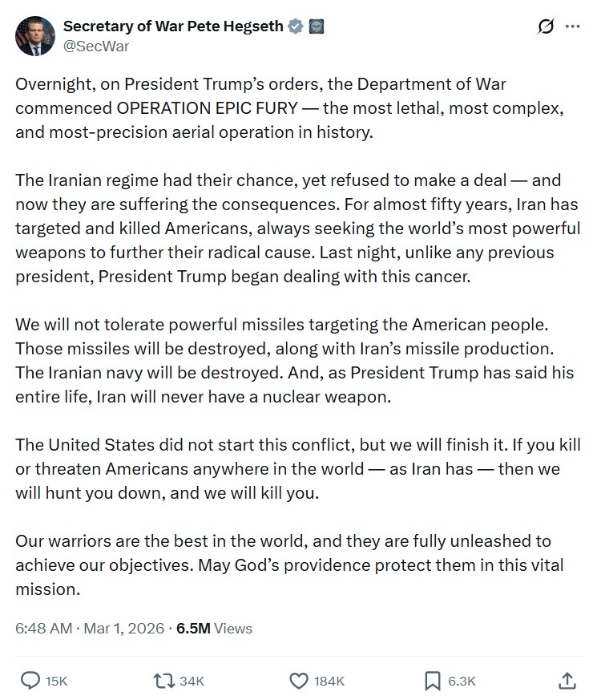Screen dimensions: 597x700
Task: Open the author's profile picture
Action: pyautogui.click(x=34, y=36)
